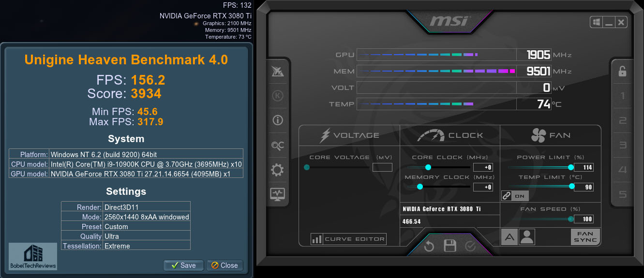
Task: Adjust the Temp Limit slider handle
Action: pyautogui.click(x=572, y=186)
